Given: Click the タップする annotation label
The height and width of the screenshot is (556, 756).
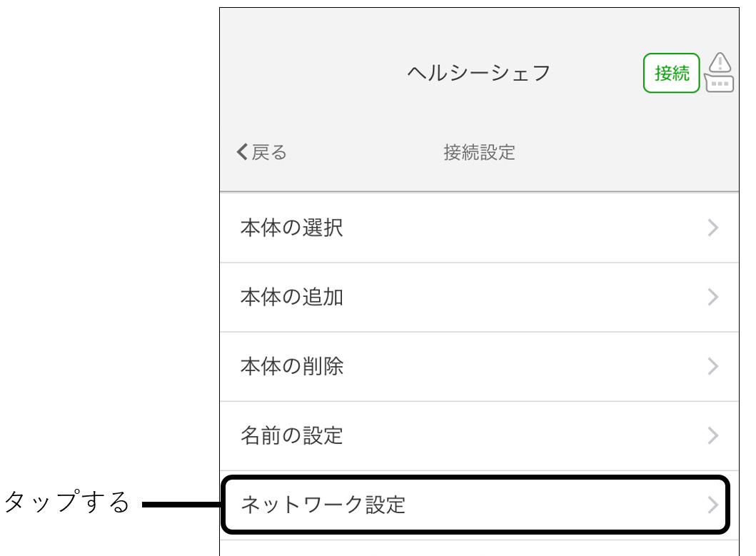Looking at the screenshot, I should pos(66,503).
